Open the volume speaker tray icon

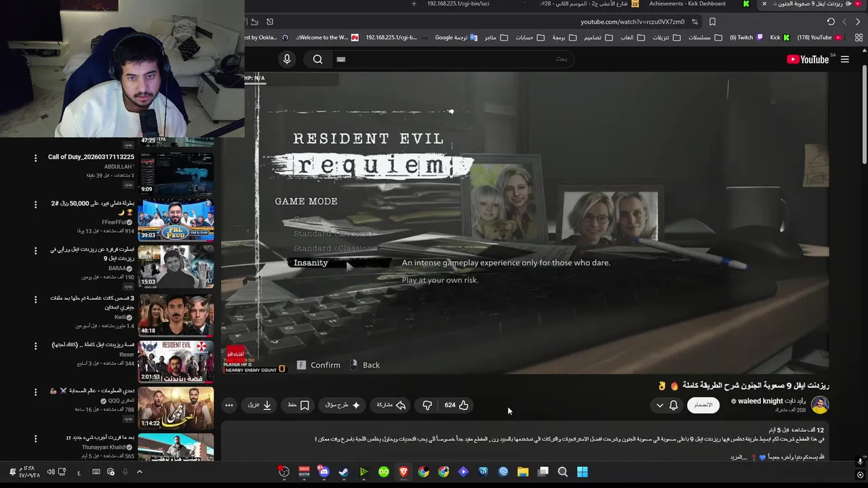click(50, 472)
